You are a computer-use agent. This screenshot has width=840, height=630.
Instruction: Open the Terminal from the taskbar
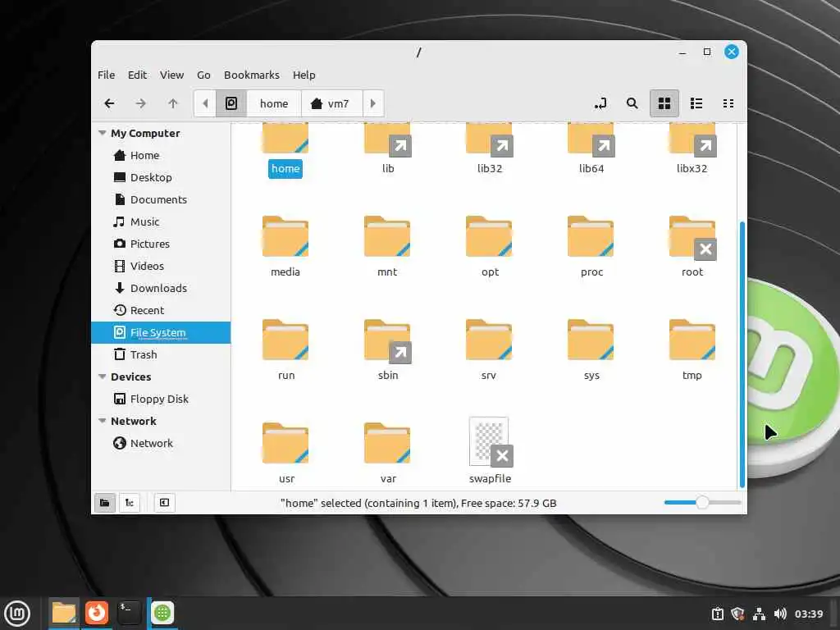tap(129, 613)
